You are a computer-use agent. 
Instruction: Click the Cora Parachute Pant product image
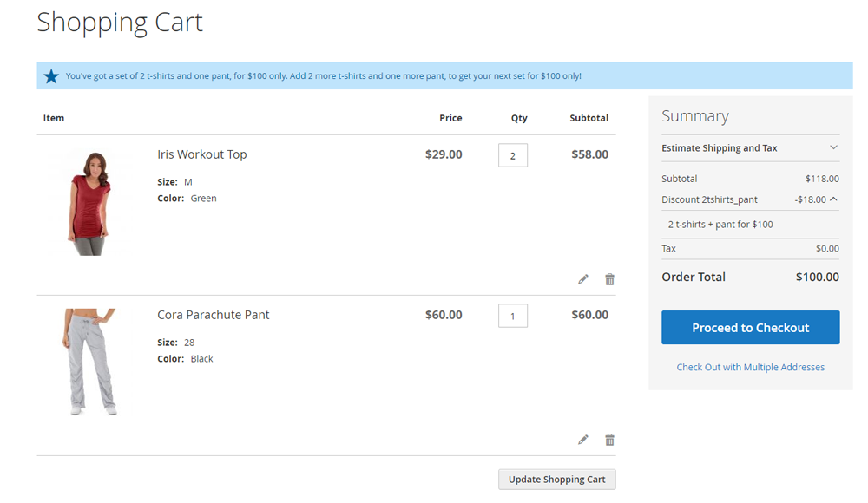[x=89, y=362]
